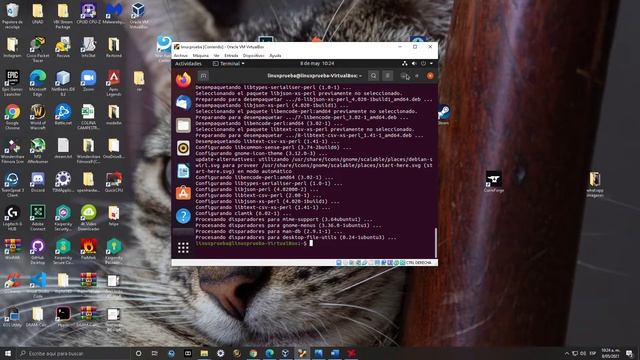Open Thunderbird mail in Ubuntu dock
640x360 pixels.
pos(183,102)
